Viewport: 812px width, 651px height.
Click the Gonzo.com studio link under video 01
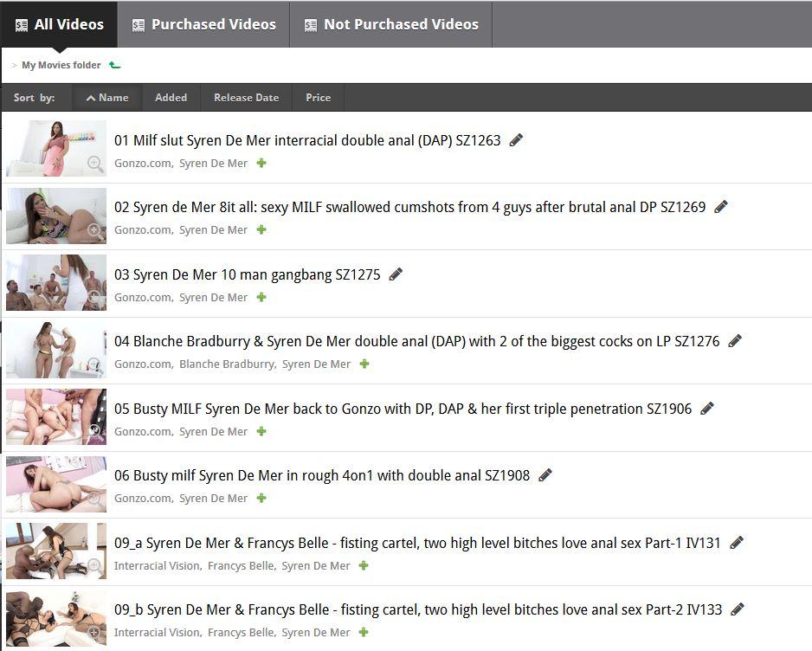143,164
